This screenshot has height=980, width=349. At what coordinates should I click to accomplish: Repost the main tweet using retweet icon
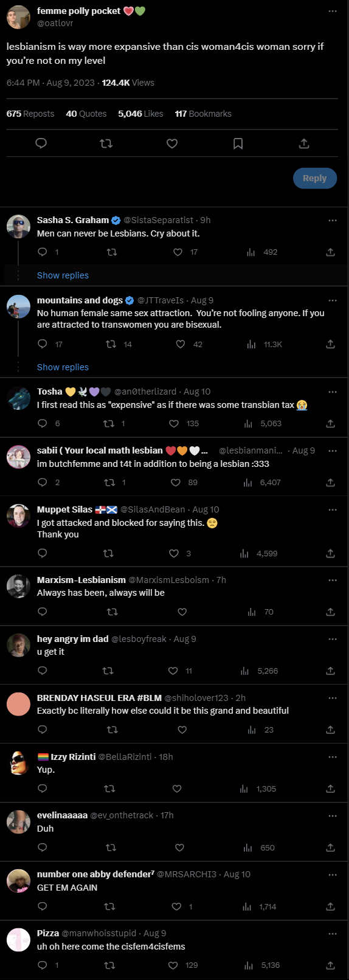pyautogui.click(x=106, y=143)
